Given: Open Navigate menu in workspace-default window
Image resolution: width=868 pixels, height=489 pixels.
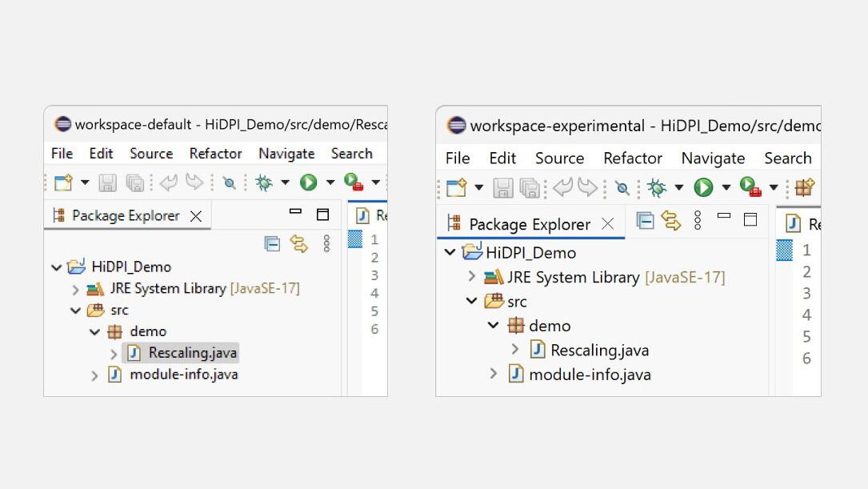Looking at the screenshot, I should pos(286,154).
